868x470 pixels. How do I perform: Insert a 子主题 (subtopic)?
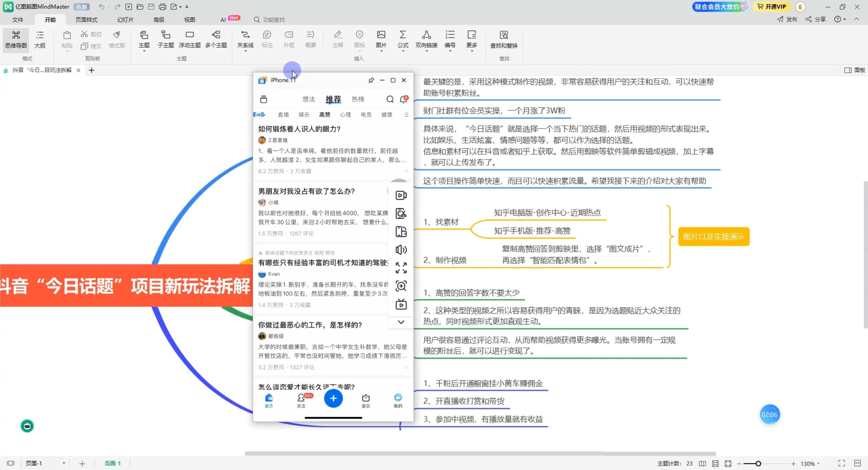[165, 40]
